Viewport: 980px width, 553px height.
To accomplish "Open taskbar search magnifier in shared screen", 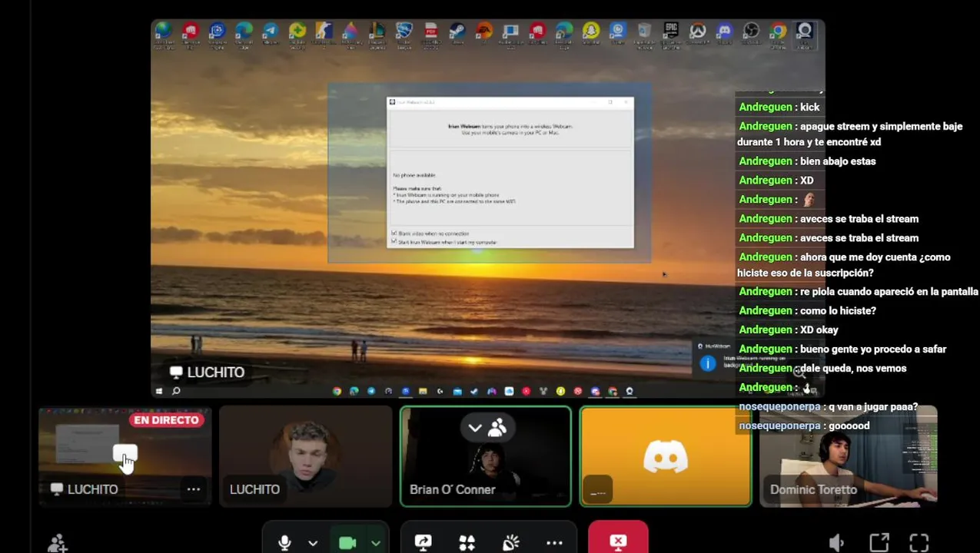I will [176, 391].
